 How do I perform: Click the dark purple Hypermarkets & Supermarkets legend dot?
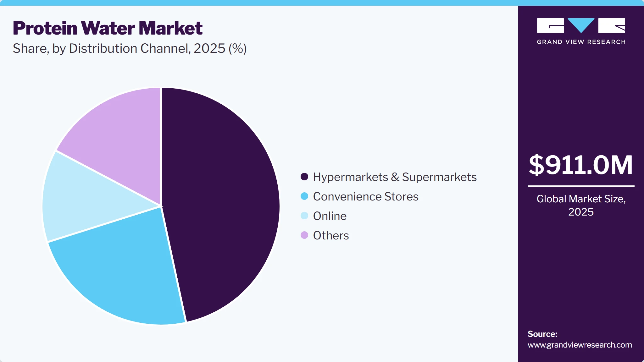pyautogui.click(x=304, y=177)
